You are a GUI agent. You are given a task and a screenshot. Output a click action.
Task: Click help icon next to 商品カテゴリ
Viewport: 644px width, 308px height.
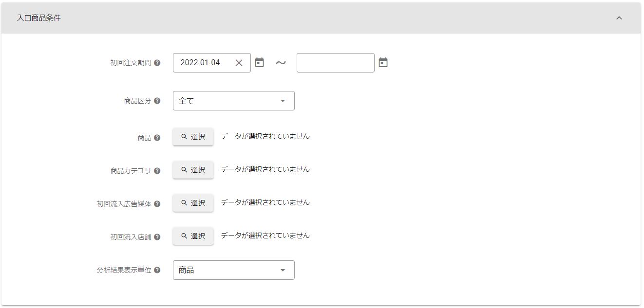[x=157, y=171]
